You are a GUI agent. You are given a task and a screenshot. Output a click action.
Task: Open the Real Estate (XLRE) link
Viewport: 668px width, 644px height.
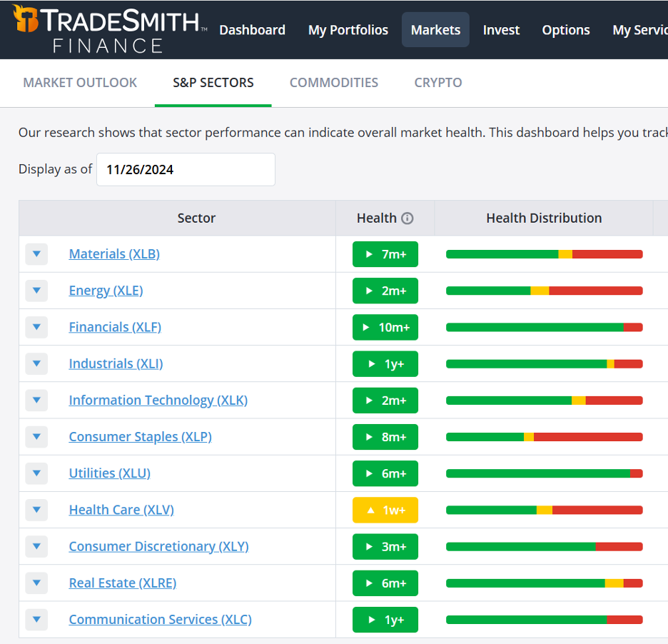(123, 583)
